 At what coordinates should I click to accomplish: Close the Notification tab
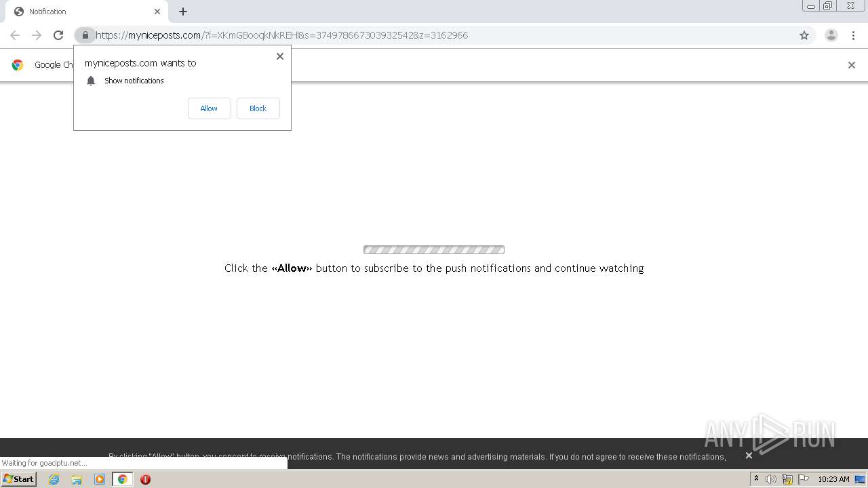(x=157, y=12)
